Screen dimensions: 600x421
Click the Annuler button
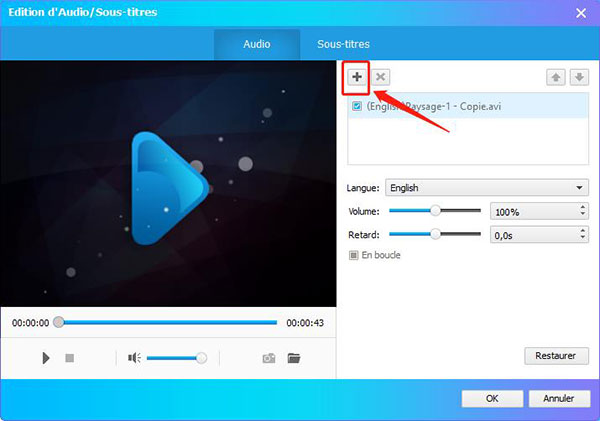click(559, 399)
